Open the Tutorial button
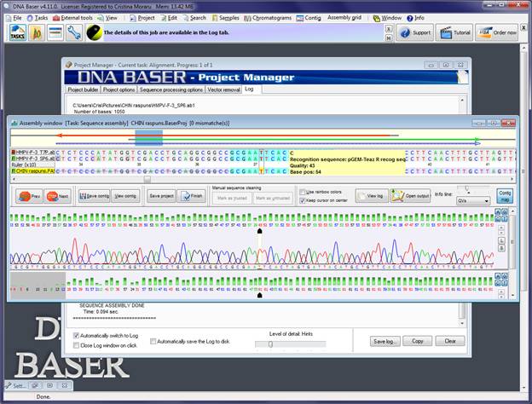 (454, 32)
